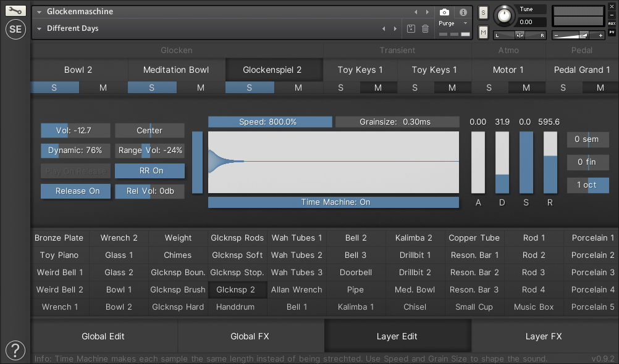Viewport: 619px width, 364px height.
Task: Expand the Different Days preset dropdown
Action: click(x=40, y=28)
